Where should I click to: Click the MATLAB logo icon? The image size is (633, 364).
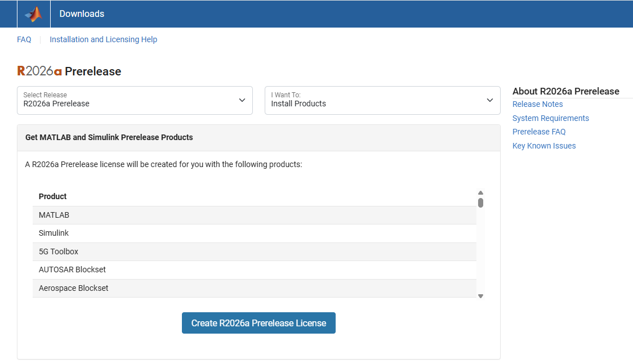[x=34, y=14]
